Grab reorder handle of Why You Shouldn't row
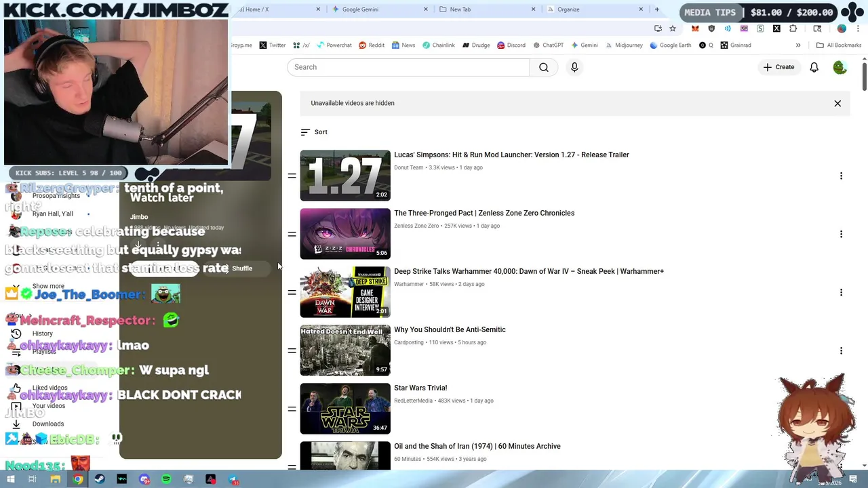 coord(292,350)
